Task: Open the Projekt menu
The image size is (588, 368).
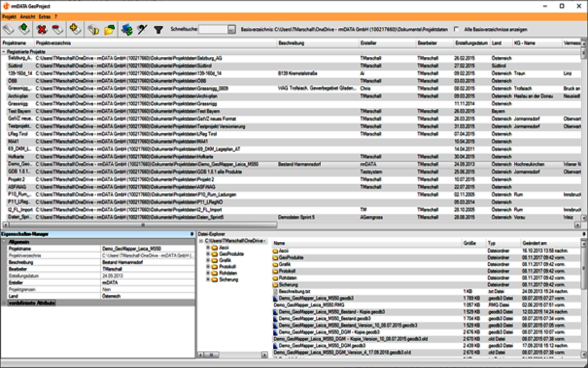Action: pyautogui.click(x=9, y=17)
